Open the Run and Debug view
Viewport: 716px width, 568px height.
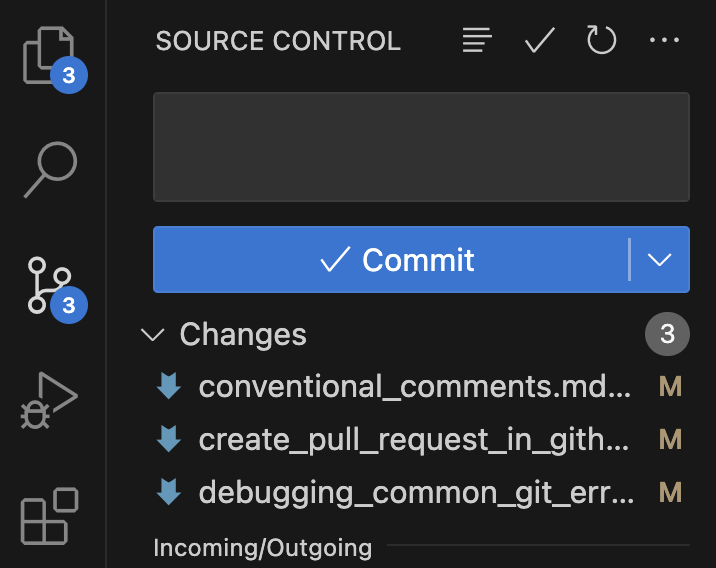click(50, 402)
